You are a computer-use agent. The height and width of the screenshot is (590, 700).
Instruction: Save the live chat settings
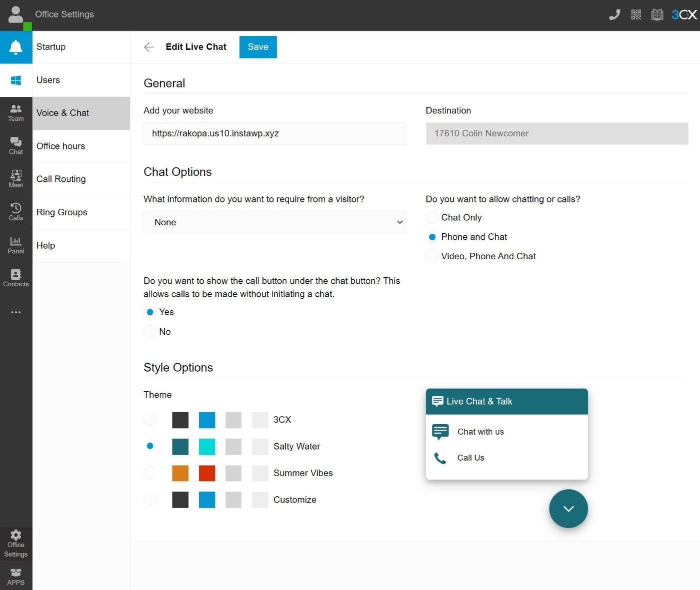point(258,47)
